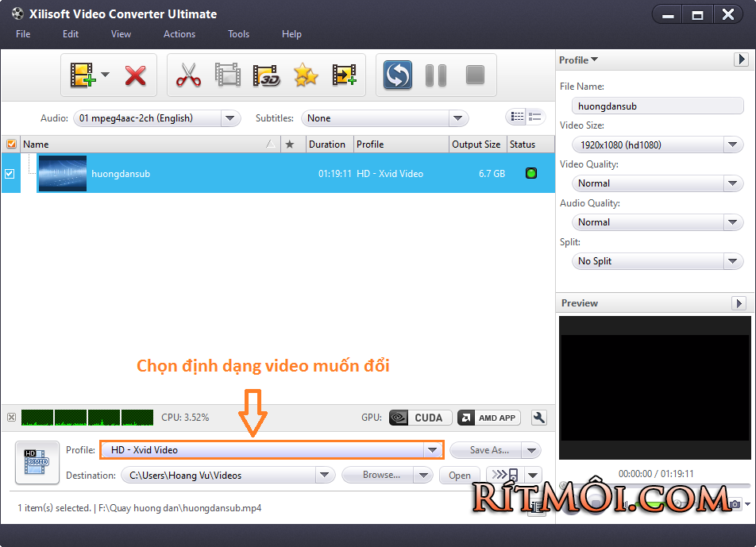Click the Add Output Profile icon

pos(345,75)
